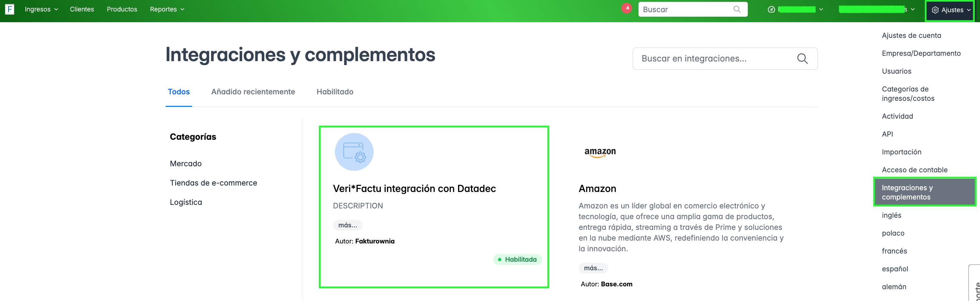The width and height of the screenshot is (980, 301).
Task: Filter by Mercado category
Action: (x=186, y=163)
